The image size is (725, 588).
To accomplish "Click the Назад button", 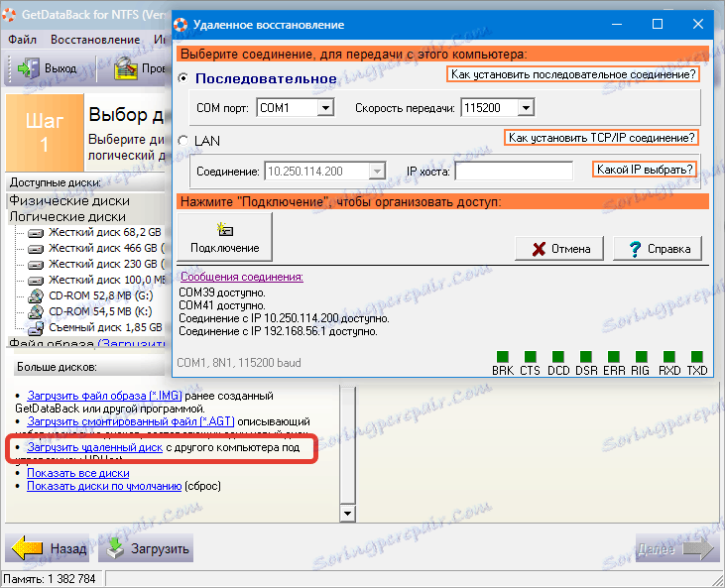I will 48,548.
